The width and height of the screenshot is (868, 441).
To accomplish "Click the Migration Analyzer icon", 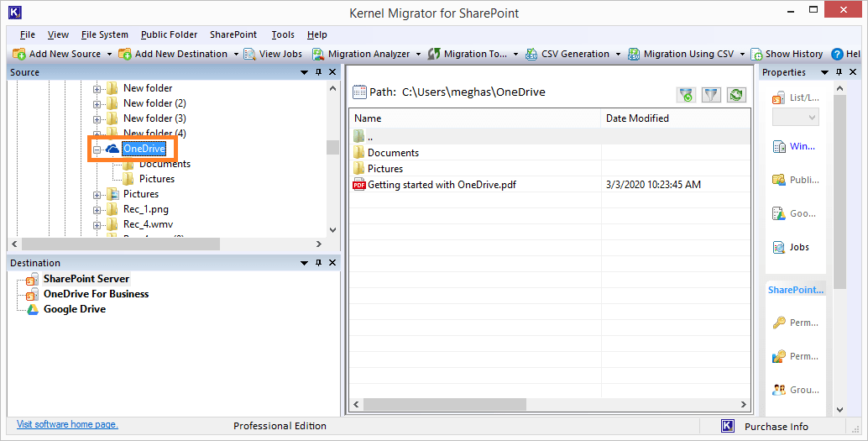I will pyautogui.click(x=318, y=54).
